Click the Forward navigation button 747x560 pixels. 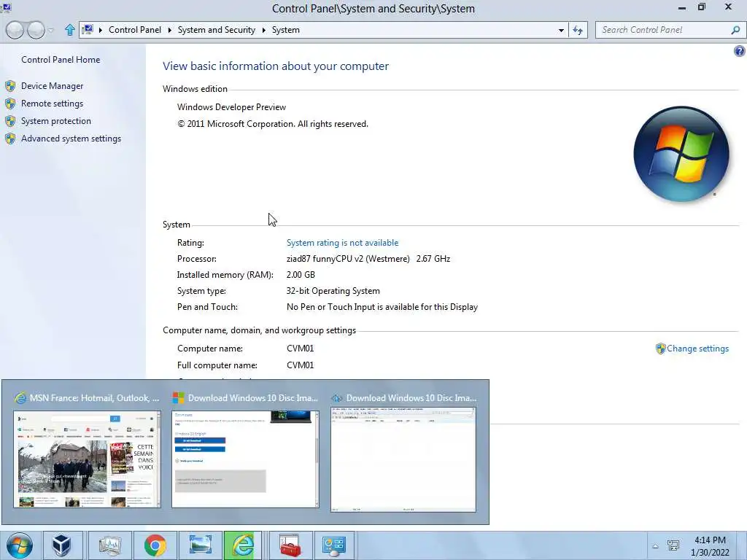[x=36, y=30]
